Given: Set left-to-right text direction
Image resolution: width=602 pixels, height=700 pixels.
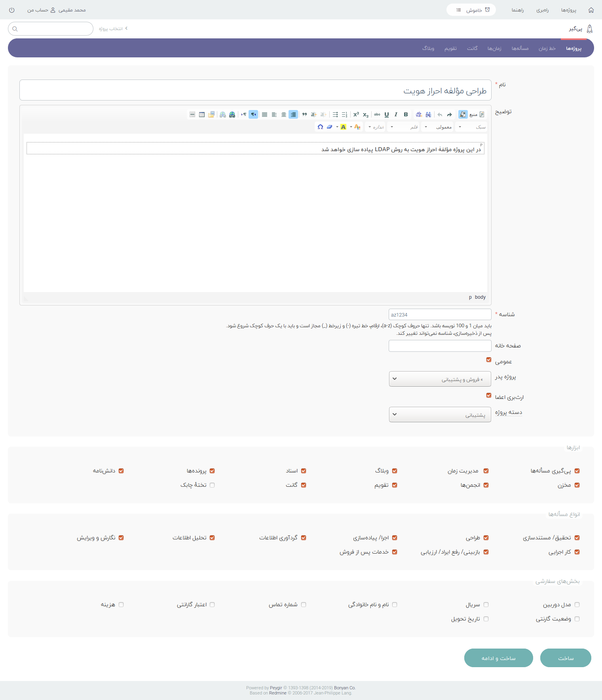Looking at the screenshot, I should tap(244, 114).
